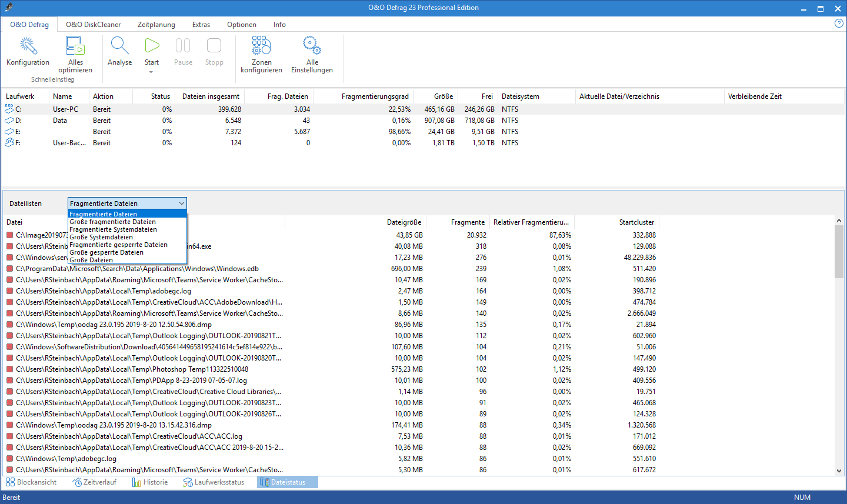The image size is (847, 504).
Task: Open the Optionen tab
Action: pyautogui.click(x=242, y=25)
